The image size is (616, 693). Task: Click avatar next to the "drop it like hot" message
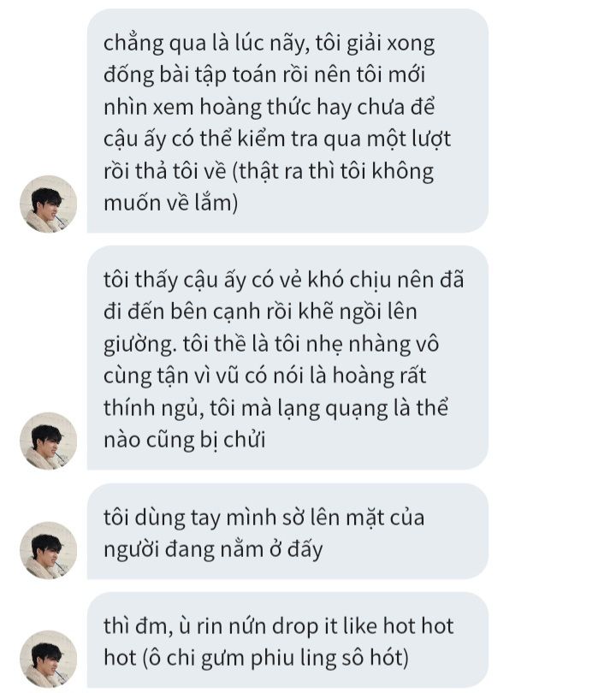tap(49, 659)
